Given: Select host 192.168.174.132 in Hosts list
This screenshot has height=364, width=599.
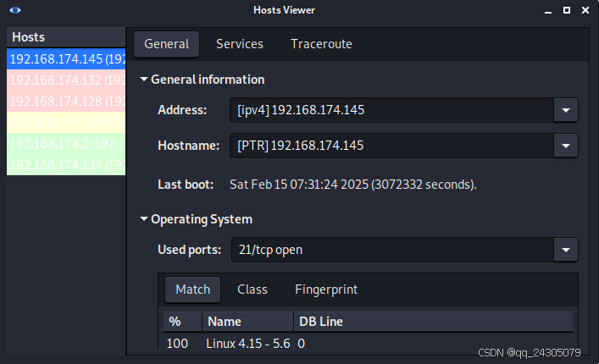Looking at the screenshot, I should coord(66,80).
